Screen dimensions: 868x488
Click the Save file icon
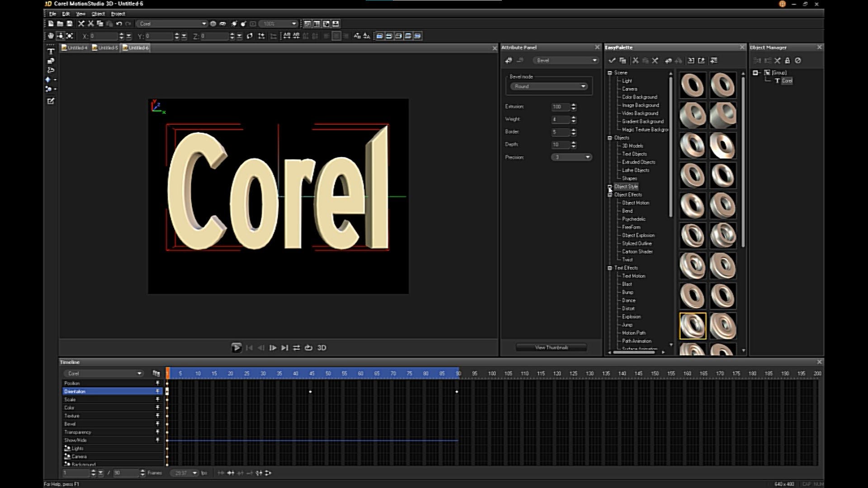click(70, 23)
